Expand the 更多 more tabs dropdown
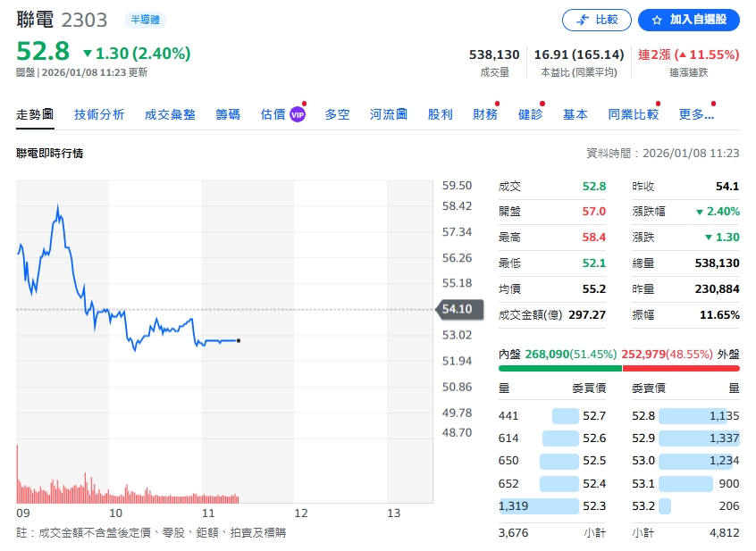The height and width of the screenshot is (551, 756). (696, 114)
